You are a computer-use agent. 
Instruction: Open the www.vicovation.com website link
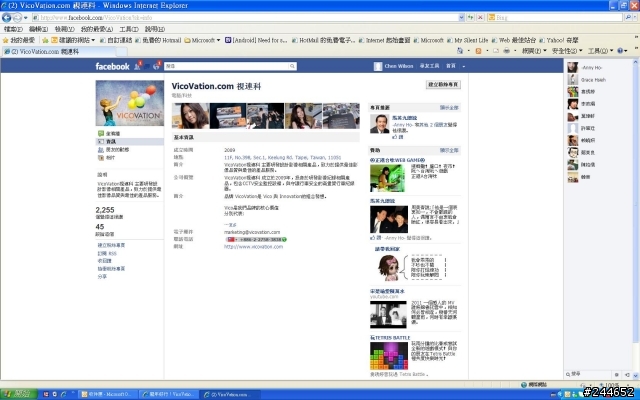pyautogui.click(x=253, y=247)
